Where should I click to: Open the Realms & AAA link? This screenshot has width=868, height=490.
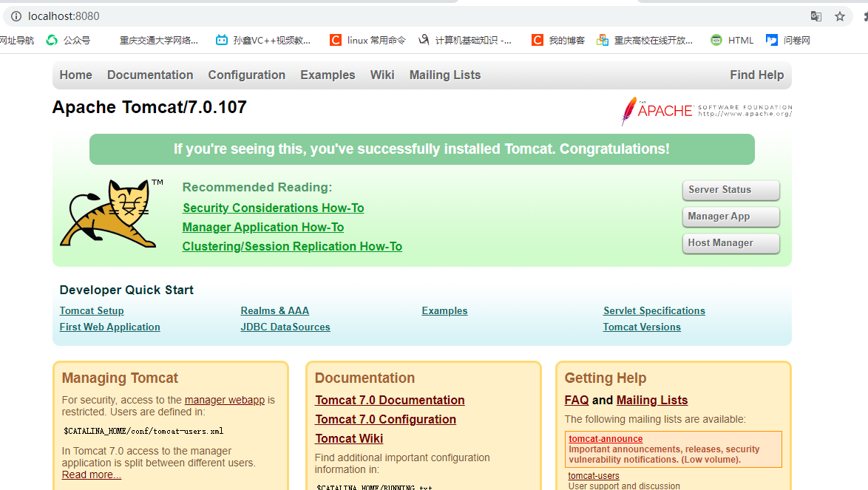pos(275,311)
